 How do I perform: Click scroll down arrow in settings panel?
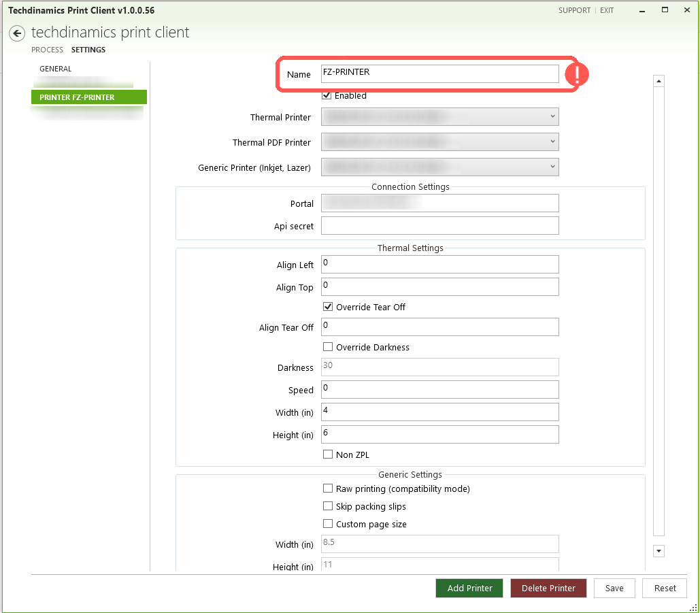(659, 551)
